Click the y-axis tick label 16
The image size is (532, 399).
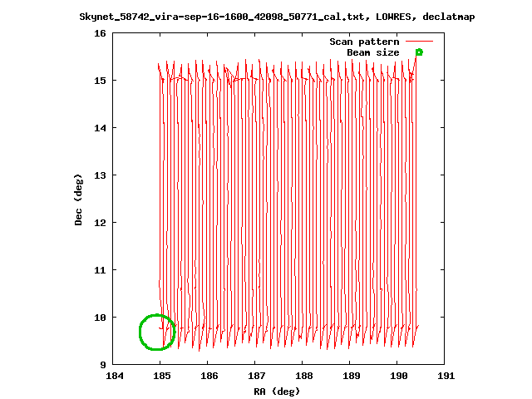click(x=100, y=33)
